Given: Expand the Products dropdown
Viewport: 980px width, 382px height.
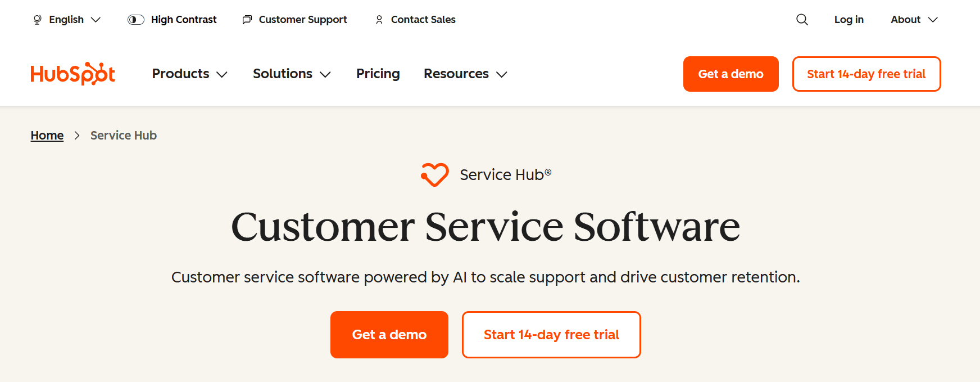Looking at the screenshot, I should coord(189,74).
